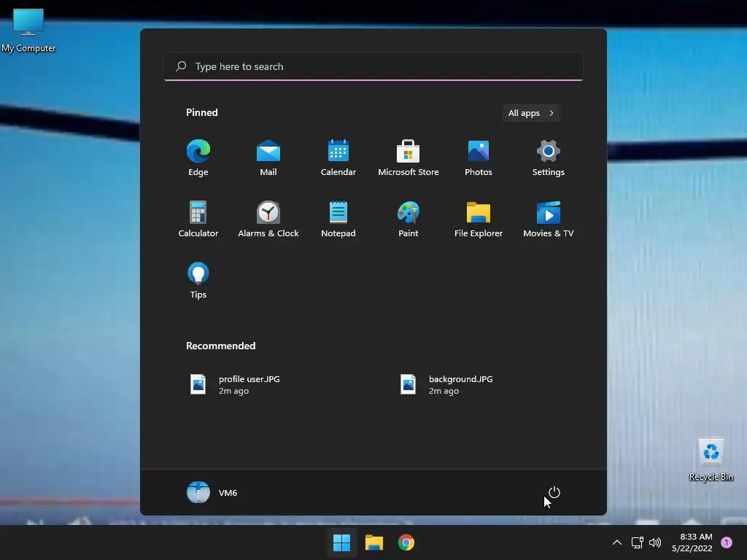Launch the Photos app
Image resolution: width=747 pixels, height=560 pixels.
click(x=479, y=158)
